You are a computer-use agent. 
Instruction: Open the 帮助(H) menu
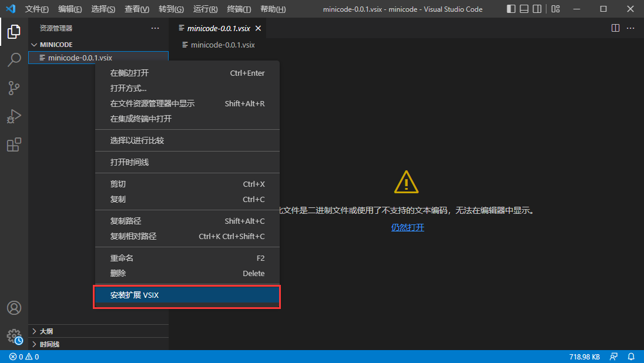point(273,9)
